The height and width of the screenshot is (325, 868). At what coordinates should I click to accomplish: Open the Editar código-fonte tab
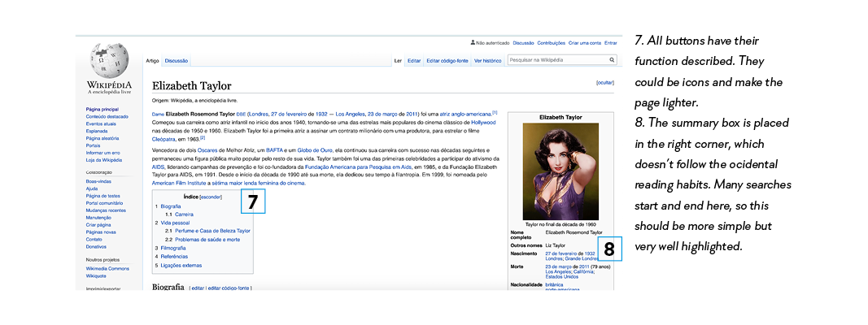447,61
